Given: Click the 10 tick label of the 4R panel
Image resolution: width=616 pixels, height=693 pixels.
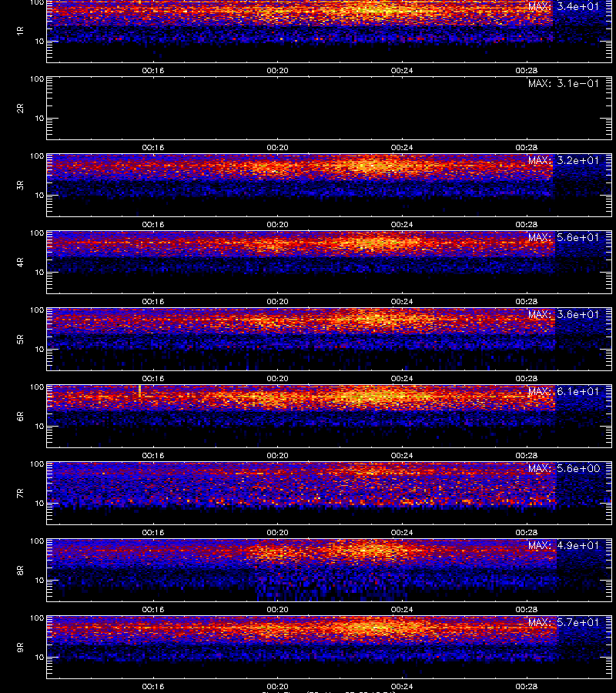Looking at the screenshot, I should (39, 273).
